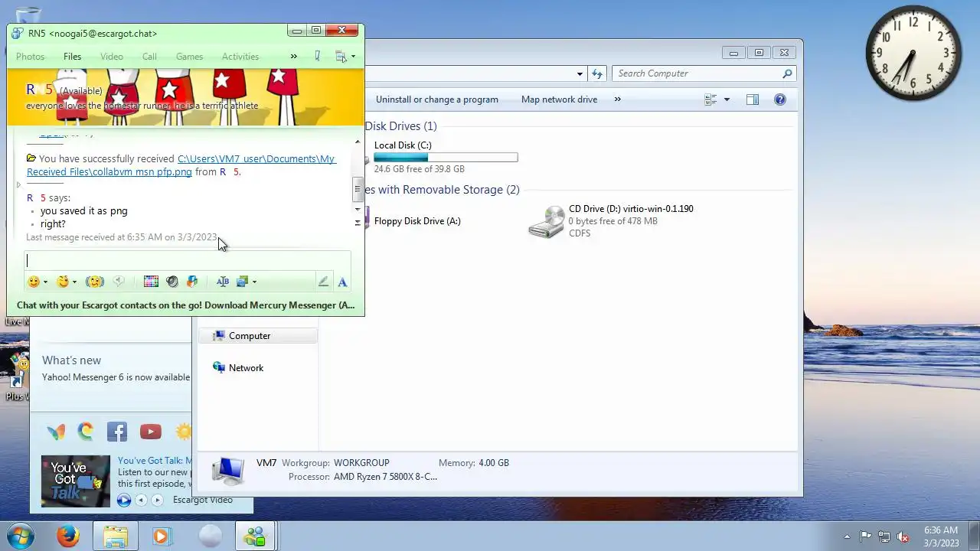The width and height of the screenshot is (980, 551).
Task: Open the Windows Start orb
Action: click(x=21, y=536)
